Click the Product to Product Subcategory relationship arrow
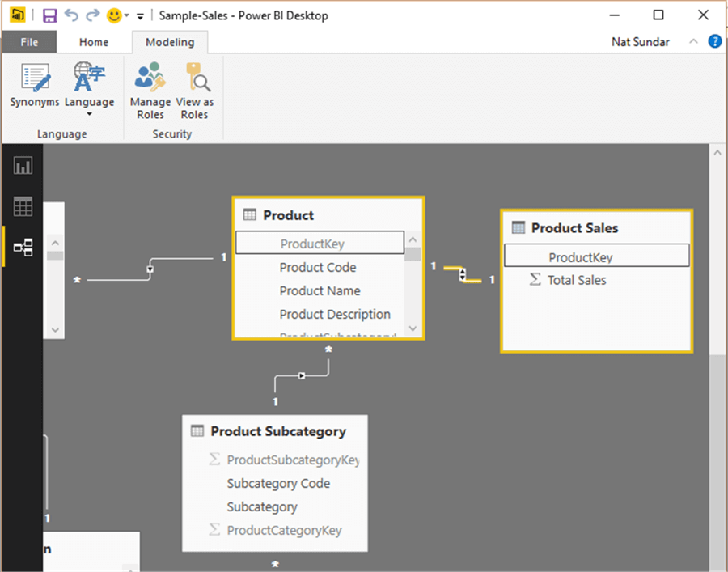 click(x=302, y=375)
